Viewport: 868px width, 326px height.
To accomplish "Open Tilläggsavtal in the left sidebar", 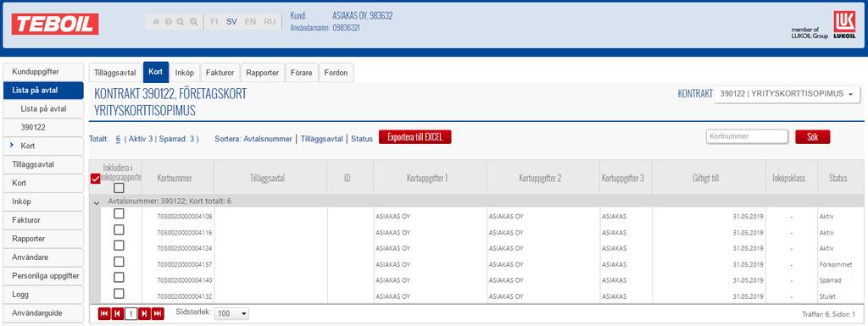I will [43, 164].
